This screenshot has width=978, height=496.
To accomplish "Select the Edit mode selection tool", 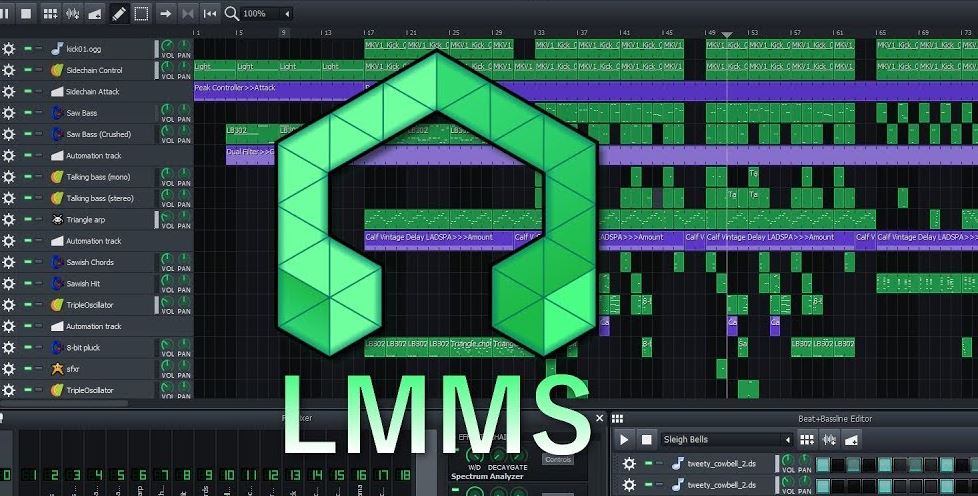I will (x=142, y=13).
